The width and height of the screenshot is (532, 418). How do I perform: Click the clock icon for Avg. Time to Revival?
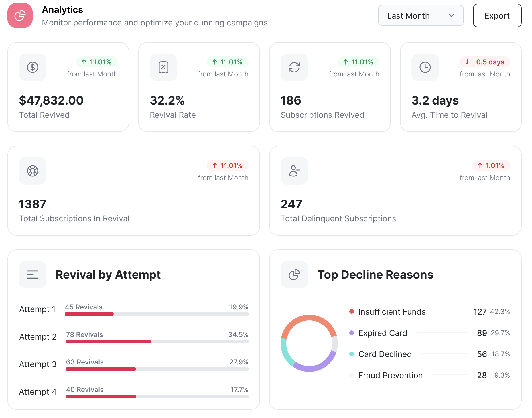(x=425, y=67)
